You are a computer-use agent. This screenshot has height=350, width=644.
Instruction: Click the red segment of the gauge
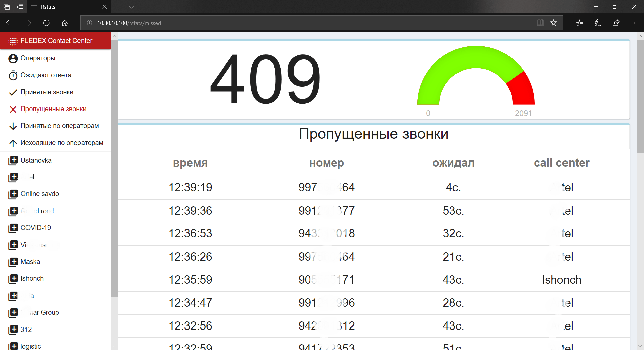coord(523,89)
